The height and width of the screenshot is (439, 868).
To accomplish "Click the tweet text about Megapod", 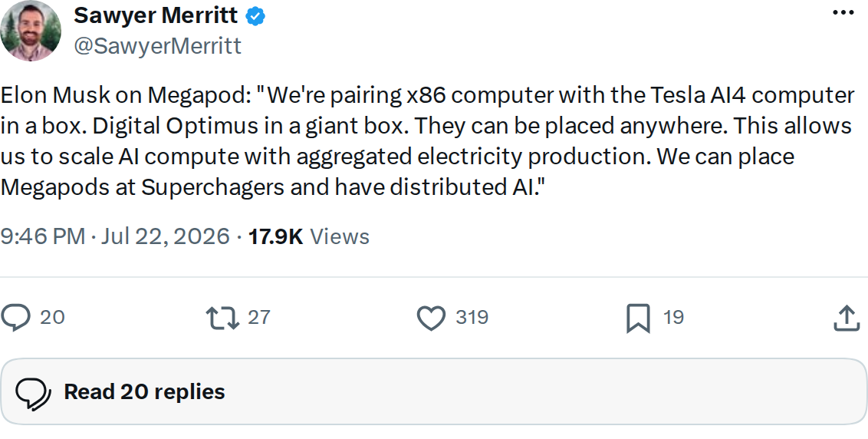I will 427,141.
